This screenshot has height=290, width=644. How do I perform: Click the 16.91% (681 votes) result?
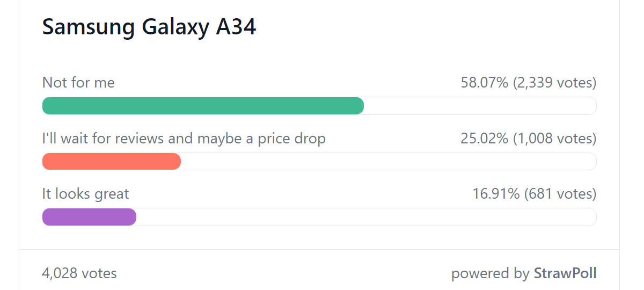click(x=535, y=194)
